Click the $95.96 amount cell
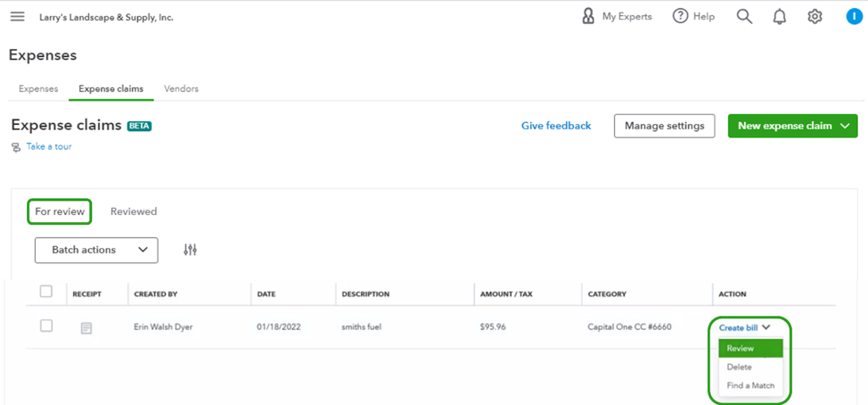The image size is (868, 405). pyautogui.click(x=493, y=326)
